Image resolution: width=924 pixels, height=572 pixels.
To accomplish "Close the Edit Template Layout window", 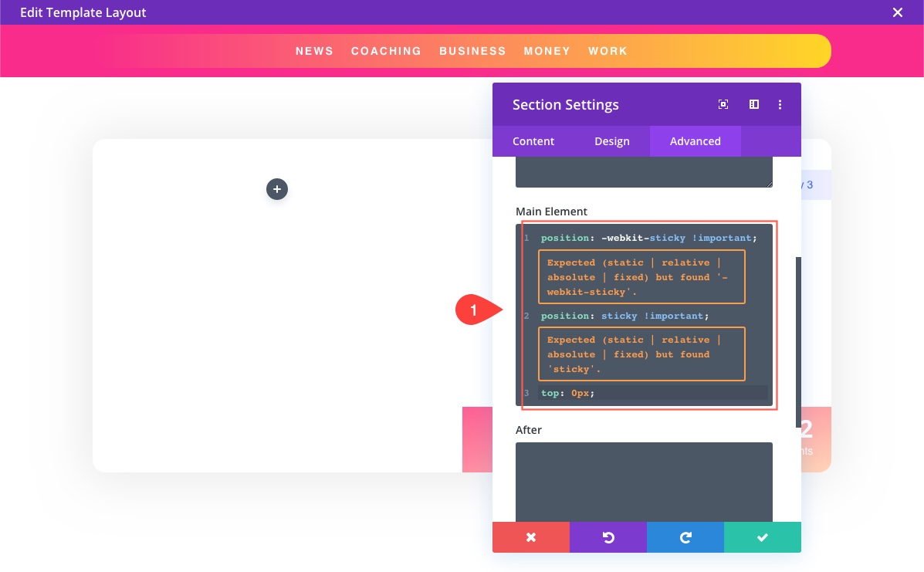I will click(x=898, y=12).
